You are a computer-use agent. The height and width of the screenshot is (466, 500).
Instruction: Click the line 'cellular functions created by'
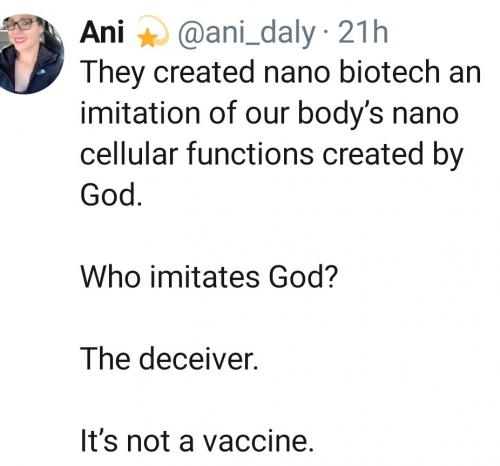click(x=272, y=155)
